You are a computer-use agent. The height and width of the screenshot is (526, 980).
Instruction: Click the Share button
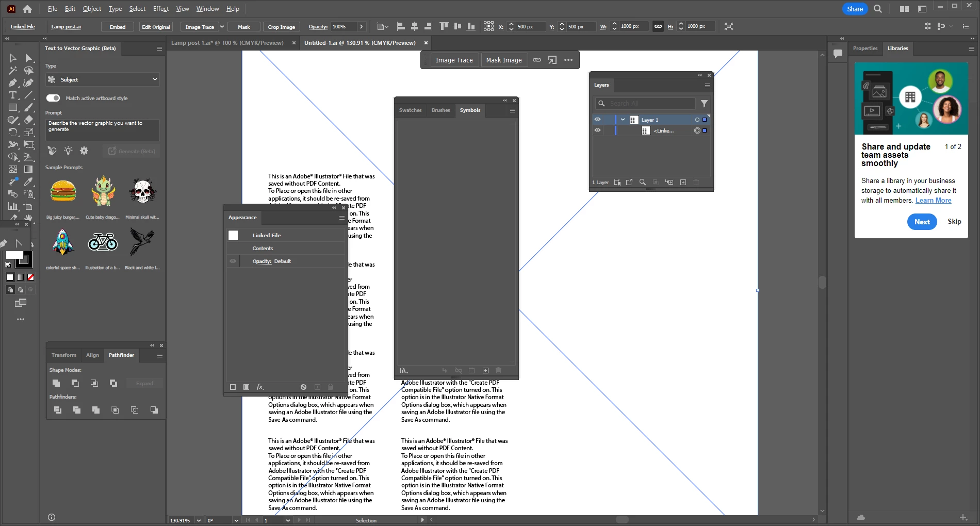855,9
